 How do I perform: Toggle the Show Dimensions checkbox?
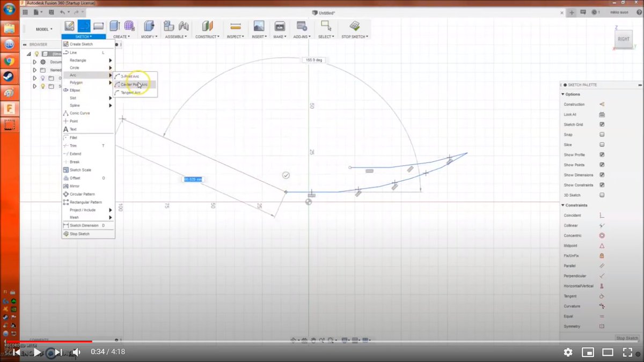click(602, 175)
